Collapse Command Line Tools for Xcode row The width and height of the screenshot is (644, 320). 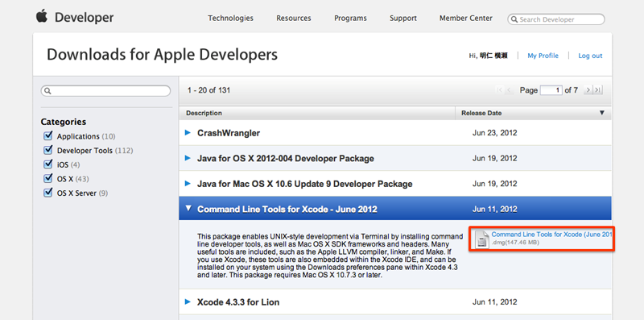pyautogui.click(x=188, y=209)
